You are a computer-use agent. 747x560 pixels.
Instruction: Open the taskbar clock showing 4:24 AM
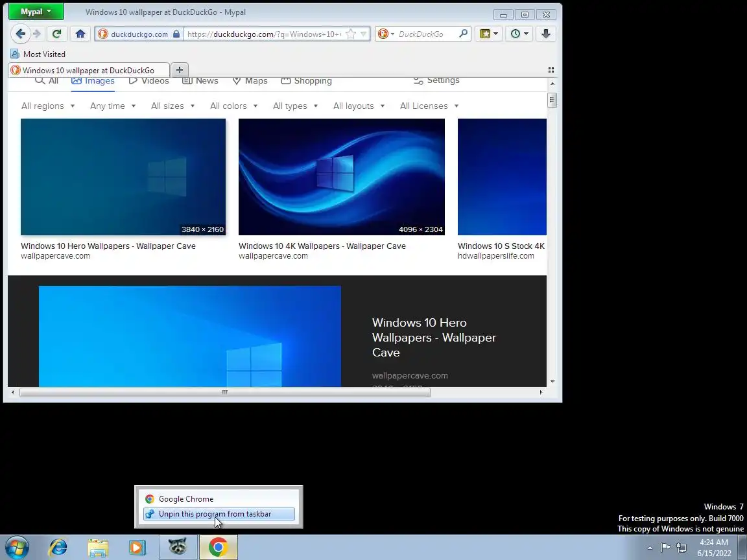714,548
